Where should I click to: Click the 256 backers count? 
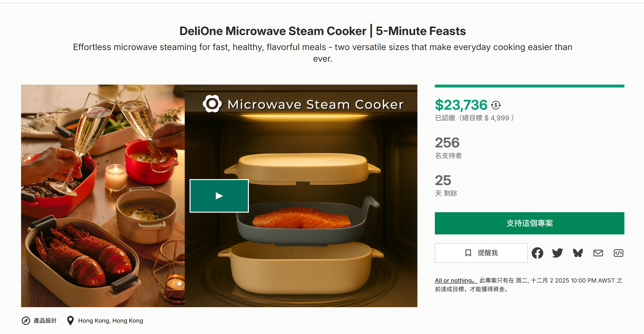(x=447, y=143)
